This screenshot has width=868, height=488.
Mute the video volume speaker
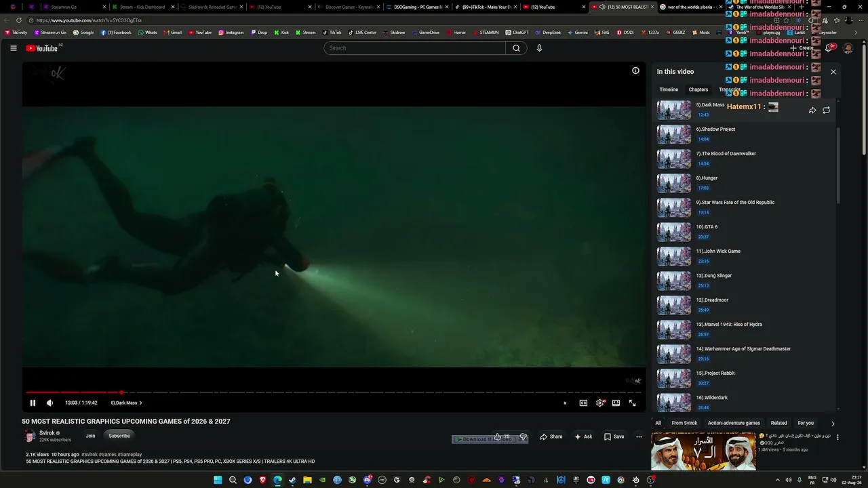pos(50,403)
